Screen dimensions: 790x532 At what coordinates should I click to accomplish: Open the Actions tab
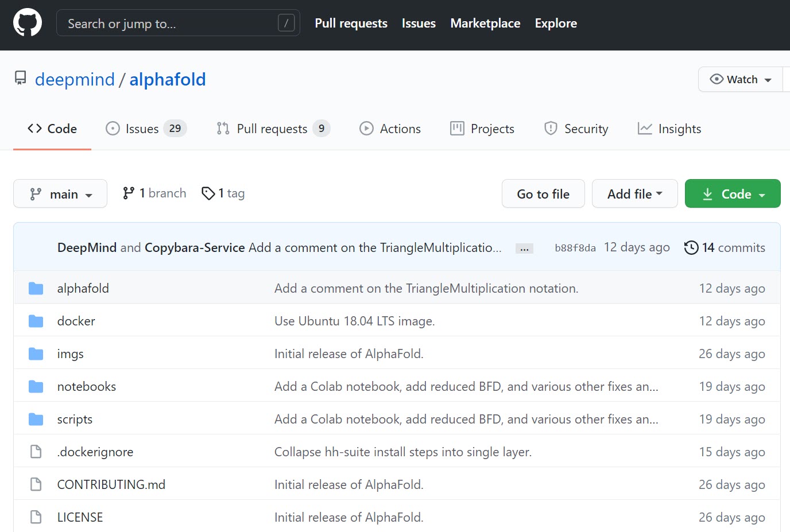[390, 129]
